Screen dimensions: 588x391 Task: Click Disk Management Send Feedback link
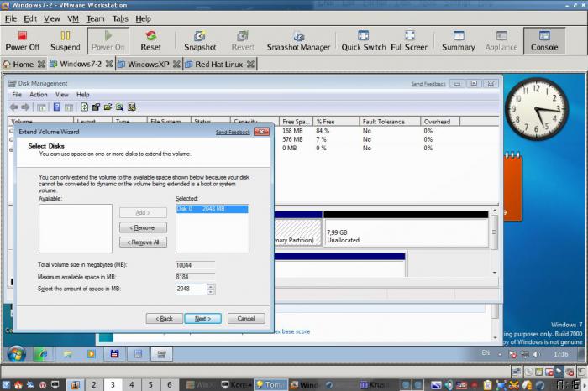[x=428, y=84]
